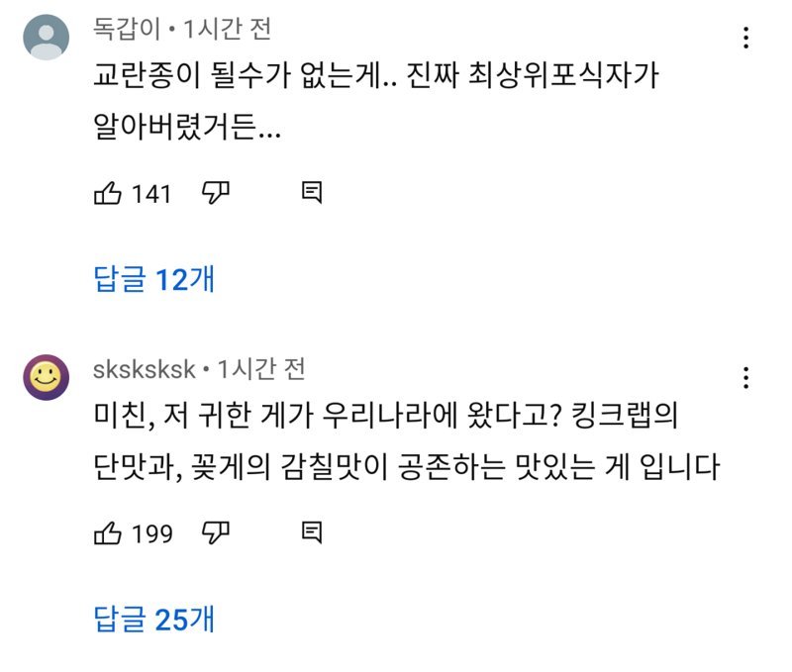
Task: Click the 141 like count number
Action: [x=151, y=194]
